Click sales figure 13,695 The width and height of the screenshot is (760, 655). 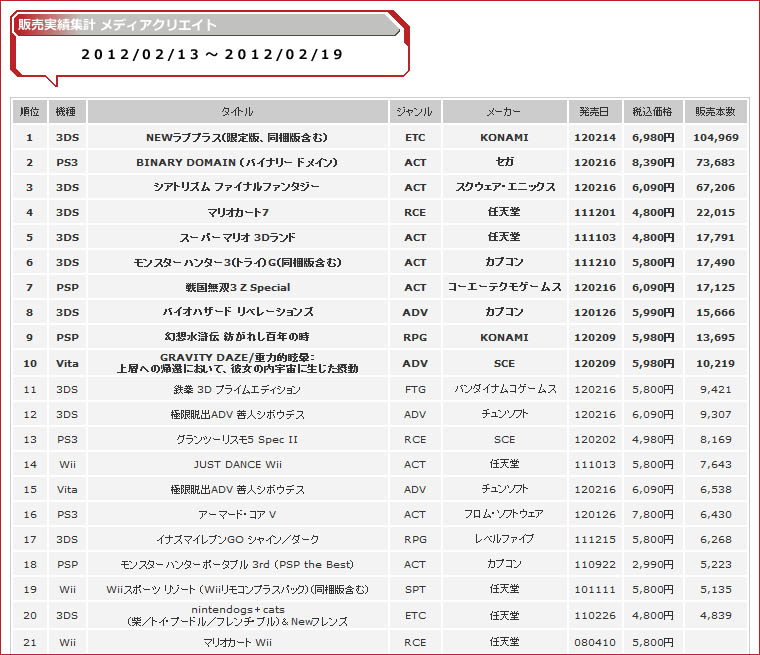coord(715,337)
